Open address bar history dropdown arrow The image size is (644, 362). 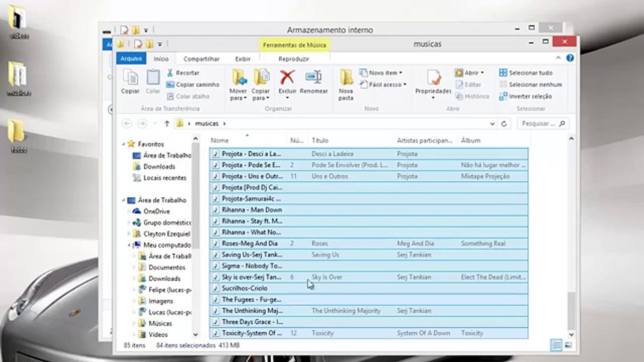492,123
